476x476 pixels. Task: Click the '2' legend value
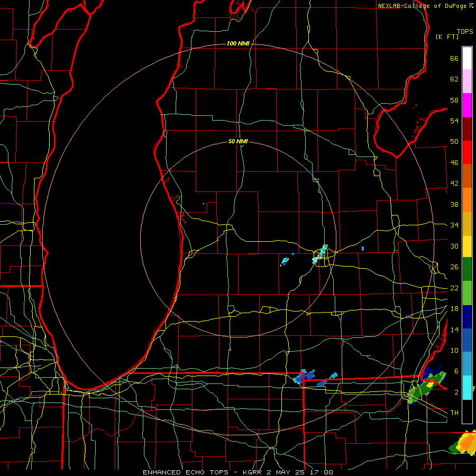point(456,392)
